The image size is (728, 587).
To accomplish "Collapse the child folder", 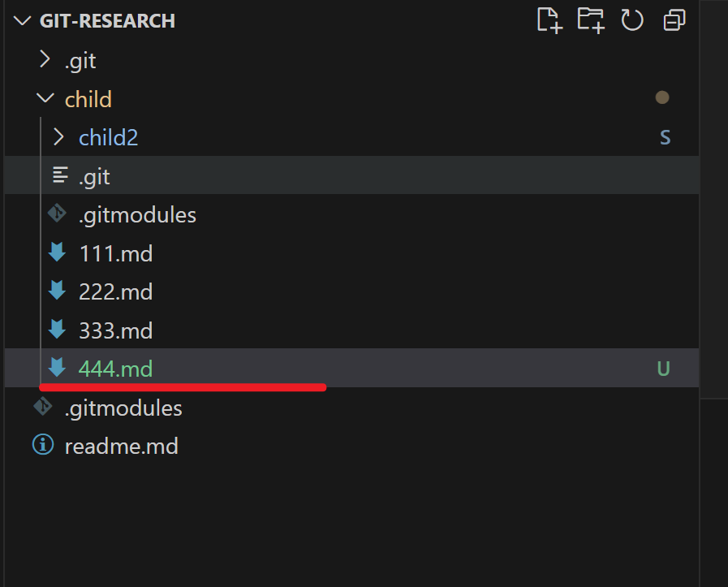I will point(45,99).
